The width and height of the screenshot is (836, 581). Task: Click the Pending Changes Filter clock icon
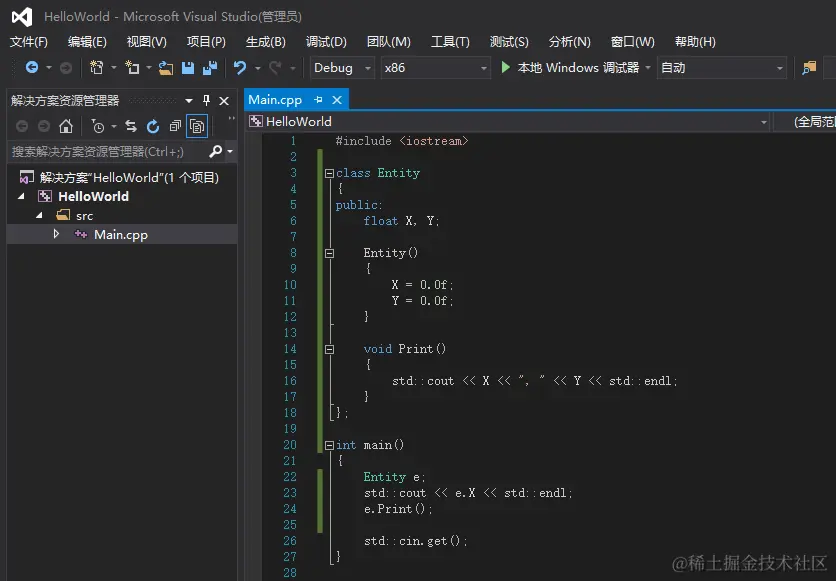[98, 126]
